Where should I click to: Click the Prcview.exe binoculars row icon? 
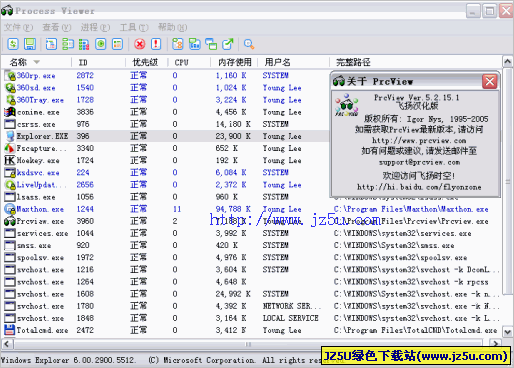pyautogui.click(x=10, y=221)
